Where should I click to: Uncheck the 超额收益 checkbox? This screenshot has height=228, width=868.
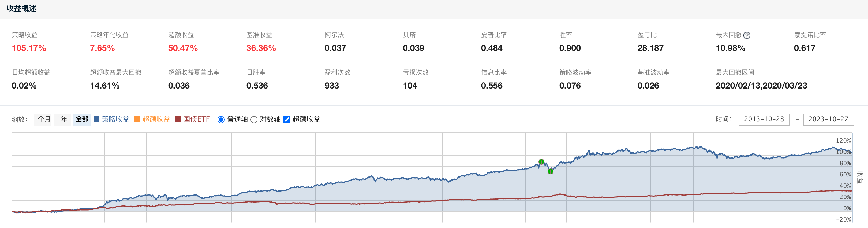coord(287,119)
